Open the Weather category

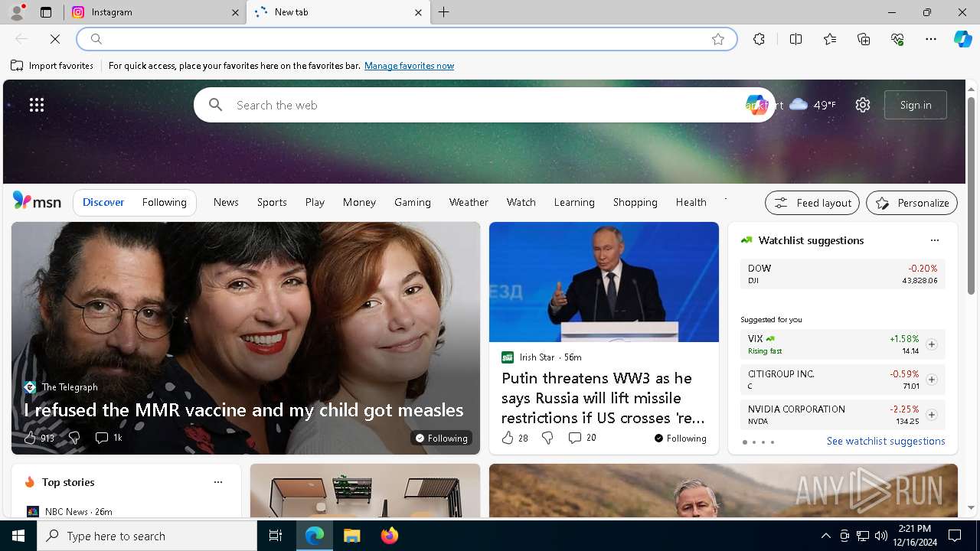pyautogui.click(x=469, y=202)
